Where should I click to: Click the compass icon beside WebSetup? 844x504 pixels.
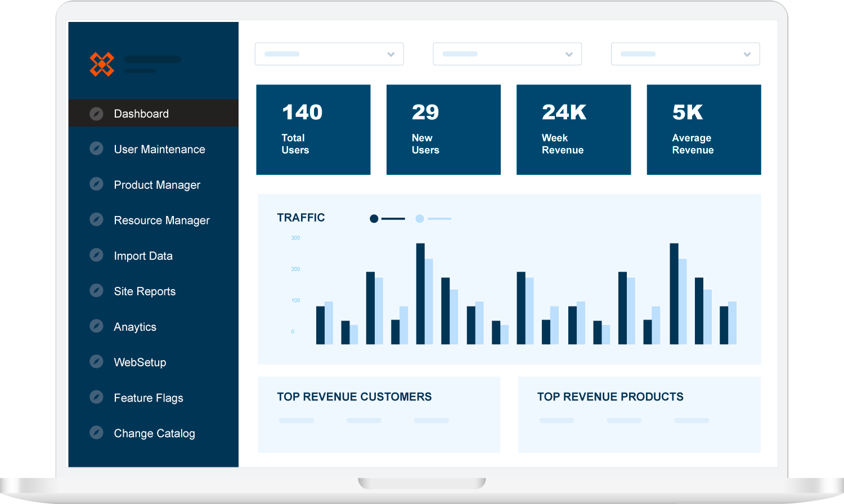tap(97, 362)
